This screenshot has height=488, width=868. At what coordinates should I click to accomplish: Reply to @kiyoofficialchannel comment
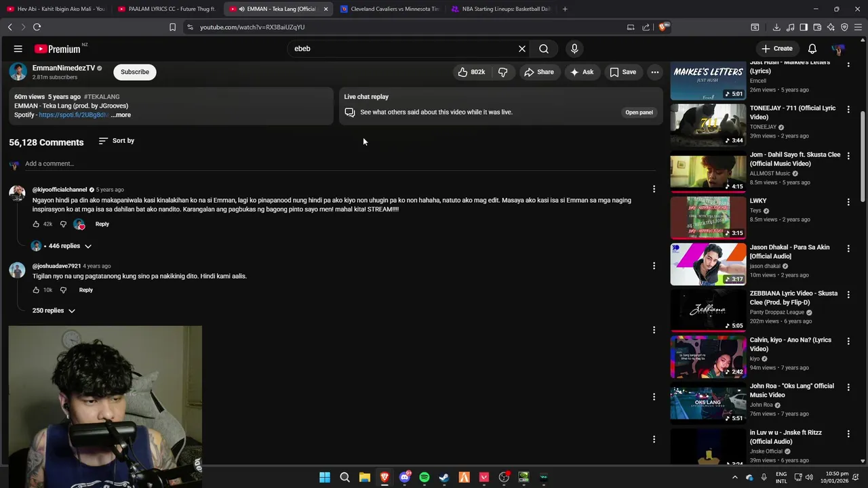tap(102, 224)
